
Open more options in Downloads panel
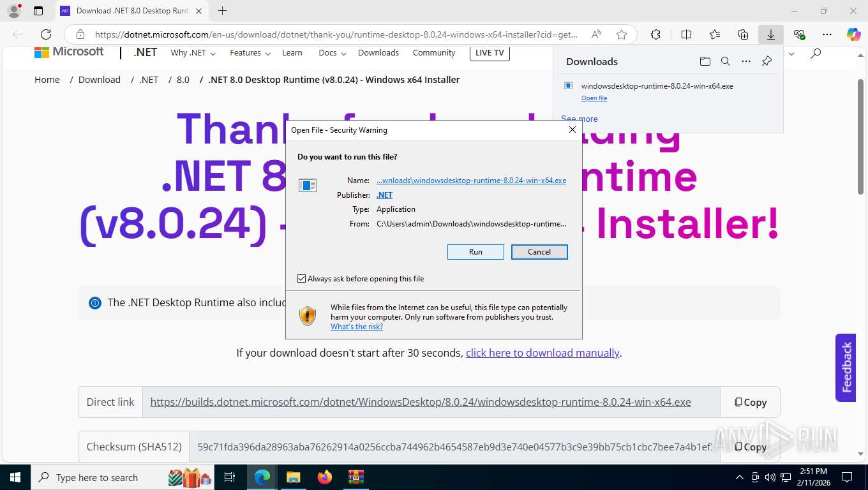coord(745,61)
